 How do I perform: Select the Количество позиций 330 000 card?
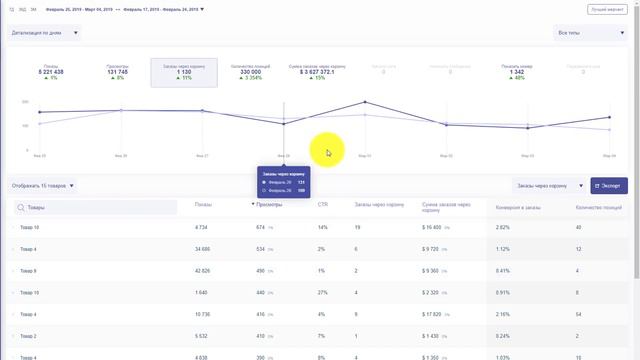pos(251,72)
